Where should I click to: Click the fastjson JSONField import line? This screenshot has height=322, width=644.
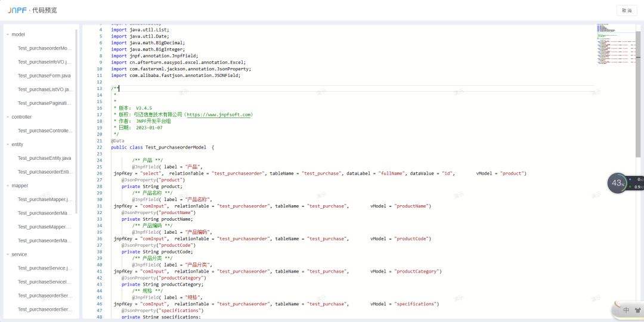pyautogui.click(x=176, y=76)
